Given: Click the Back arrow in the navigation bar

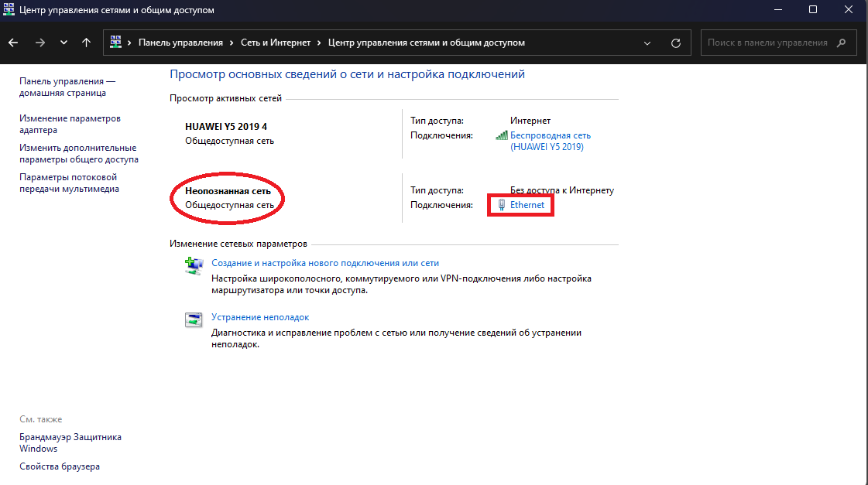Looking at the screenshot, I should pos(15,43).
